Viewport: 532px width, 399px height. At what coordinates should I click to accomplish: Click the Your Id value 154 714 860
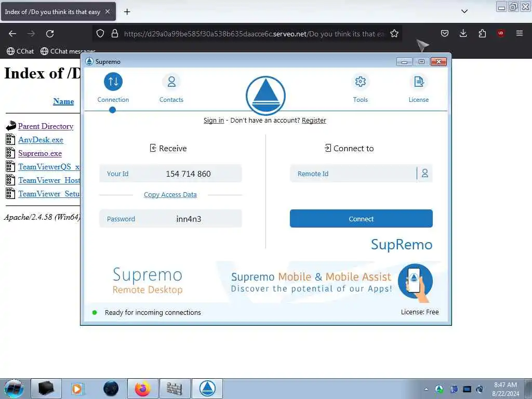click(x=188, y=174)
